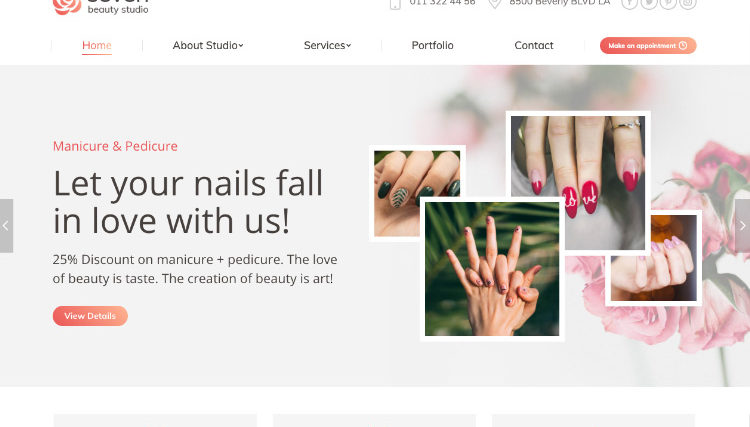Viewport: 750px width, 427px height.
Task: Open the green leaf nail art photo
Action: coord(396,194)
